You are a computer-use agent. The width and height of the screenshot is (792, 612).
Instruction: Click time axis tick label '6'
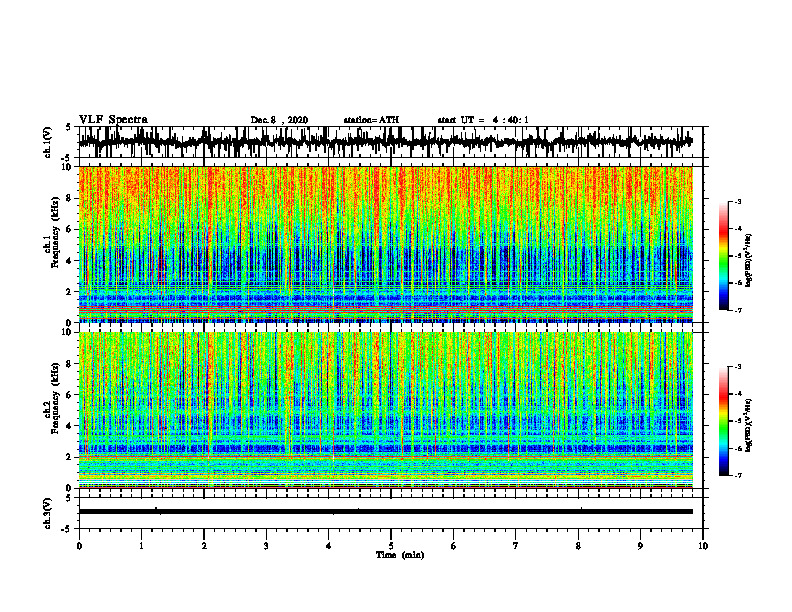coord(453,546)
